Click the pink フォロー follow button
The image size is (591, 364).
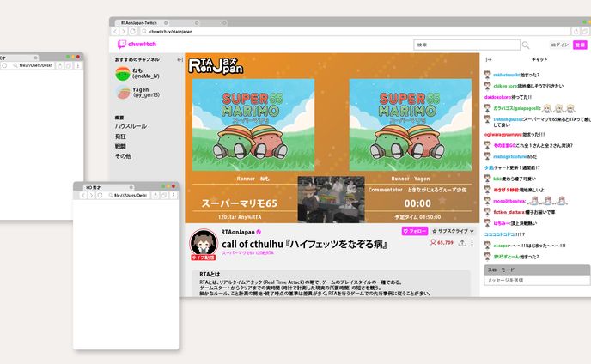tap(414, 231)
